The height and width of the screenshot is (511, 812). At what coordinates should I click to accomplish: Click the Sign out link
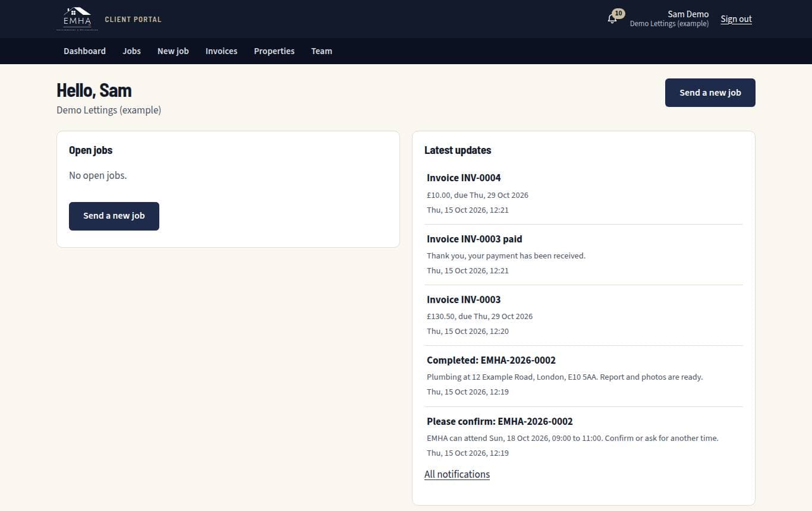tap(736, 19)
